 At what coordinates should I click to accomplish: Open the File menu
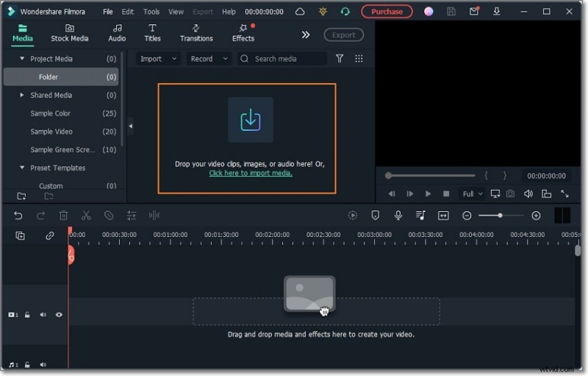107,12
